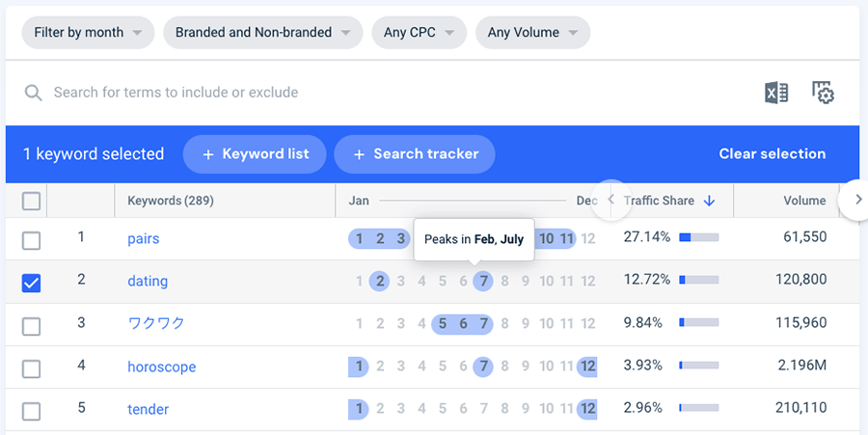Click Clear selection
Screen dimensions: 868x435
coord(773,154)
